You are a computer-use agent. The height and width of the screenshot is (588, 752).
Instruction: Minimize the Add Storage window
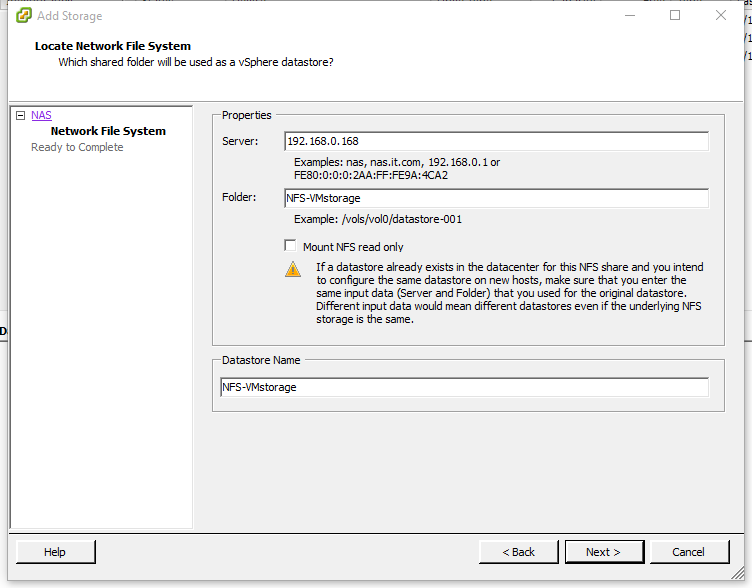(x=629, y=16)
